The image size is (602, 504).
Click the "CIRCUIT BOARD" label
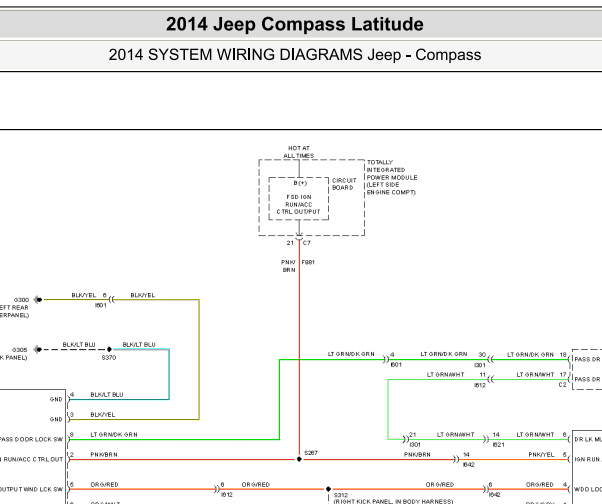click(344, 184)
